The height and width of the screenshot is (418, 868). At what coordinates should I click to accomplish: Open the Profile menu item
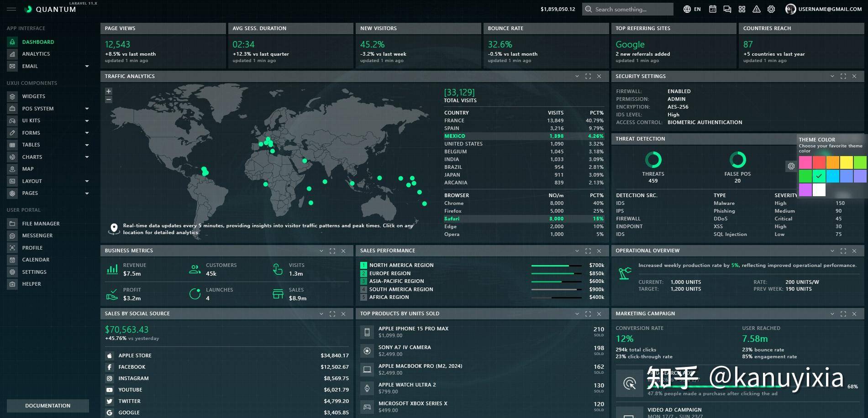coord(48,248)
